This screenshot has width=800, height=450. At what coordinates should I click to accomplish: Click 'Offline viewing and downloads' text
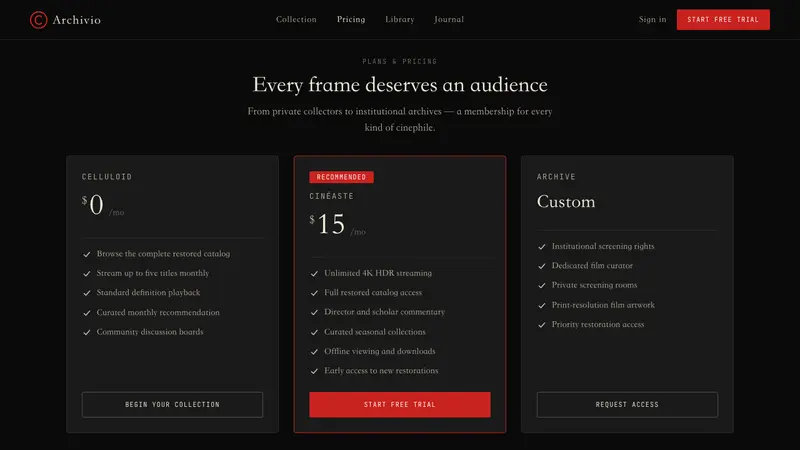380,351
